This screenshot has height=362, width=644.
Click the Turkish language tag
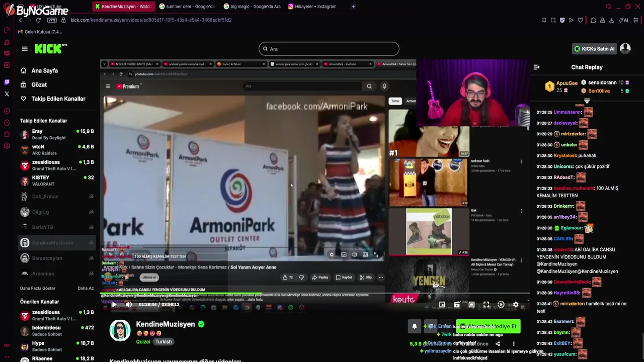click(164, 342)
